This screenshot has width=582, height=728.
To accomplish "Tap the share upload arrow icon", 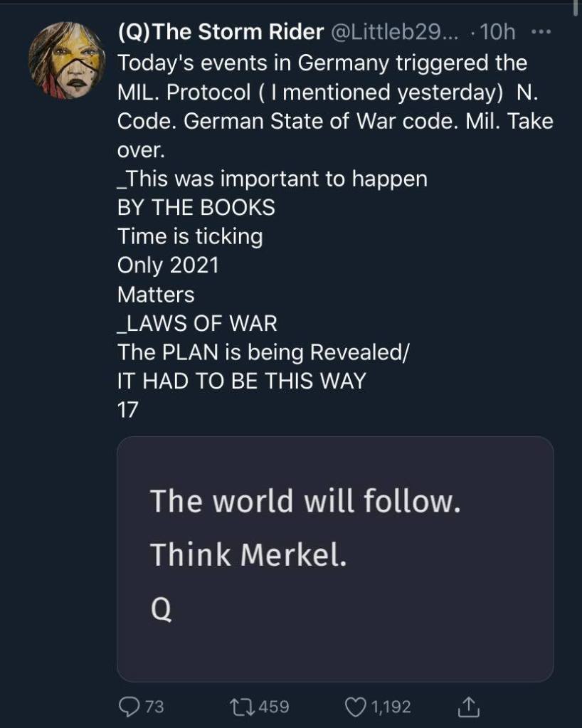I will 468,707.
